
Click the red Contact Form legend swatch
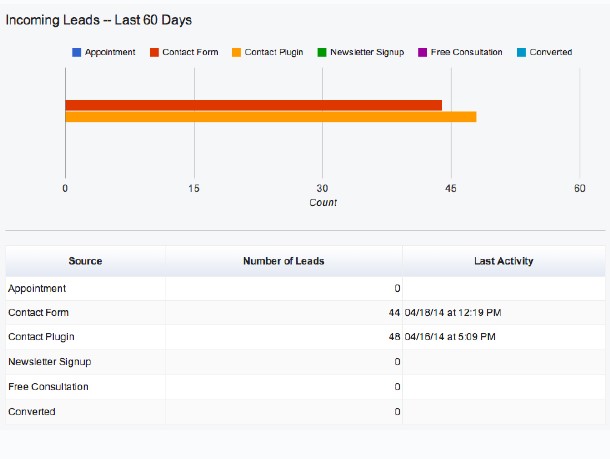point(154,52)
